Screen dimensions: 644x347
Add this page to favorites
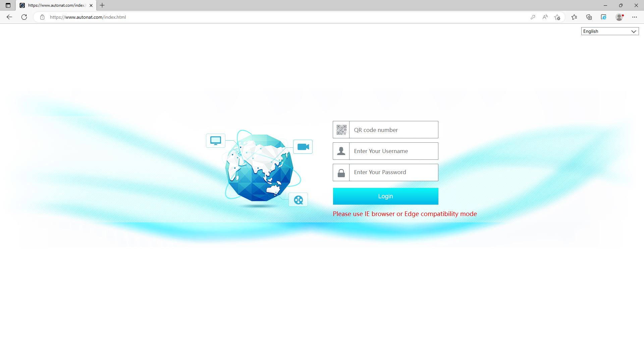tap(557, 17)
